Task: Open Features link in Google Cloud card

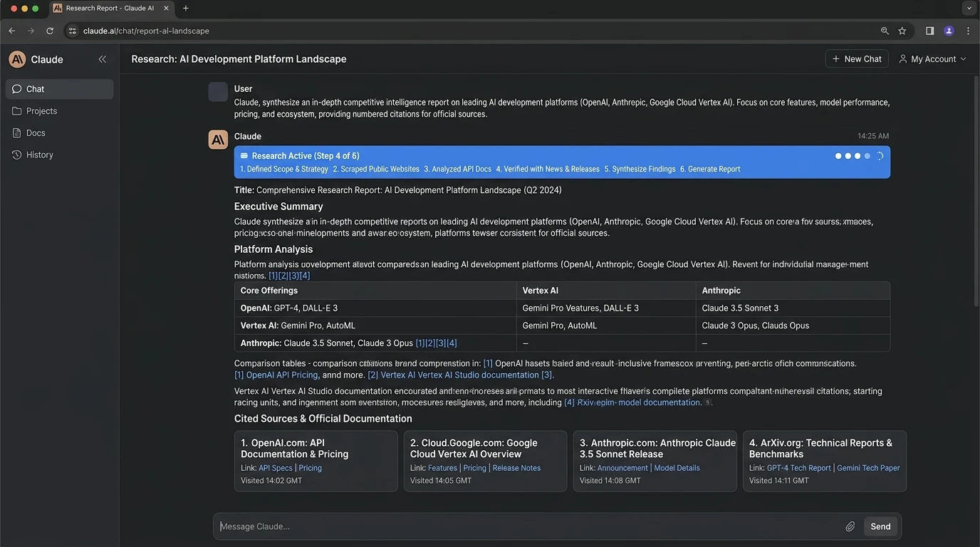Action: click(442, 468)
